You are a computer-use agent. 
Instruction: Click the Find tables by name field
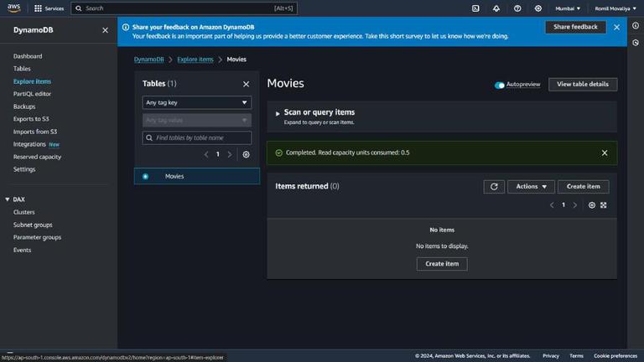197,138
